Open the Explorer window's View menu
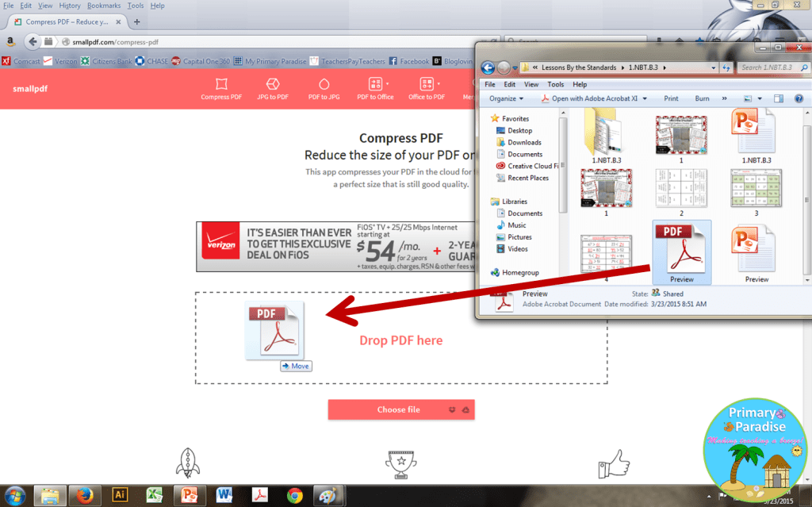The width and height of the screenshot is (812, 507). click(x=531, y=84)
